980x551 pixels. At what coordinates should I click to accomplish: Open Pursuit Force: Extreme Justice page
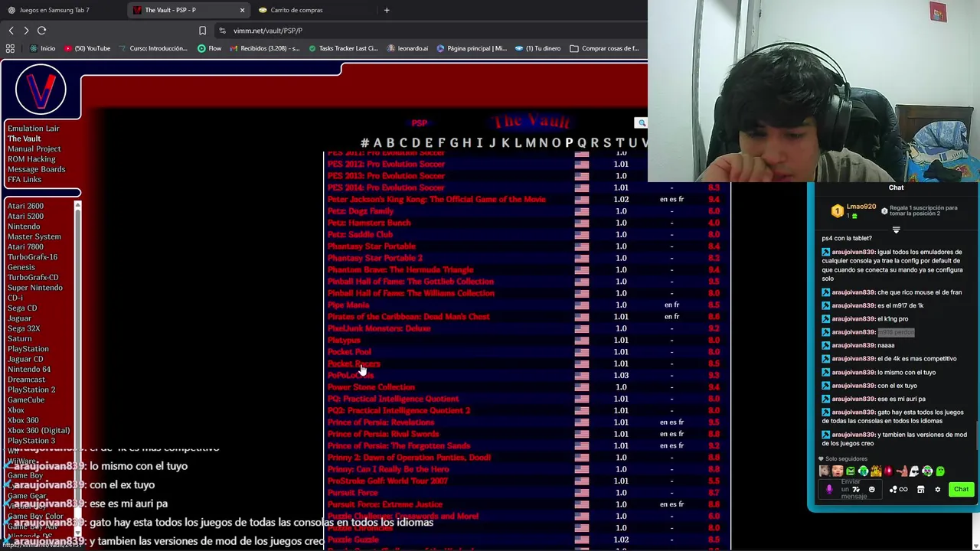tap(385, 504)
